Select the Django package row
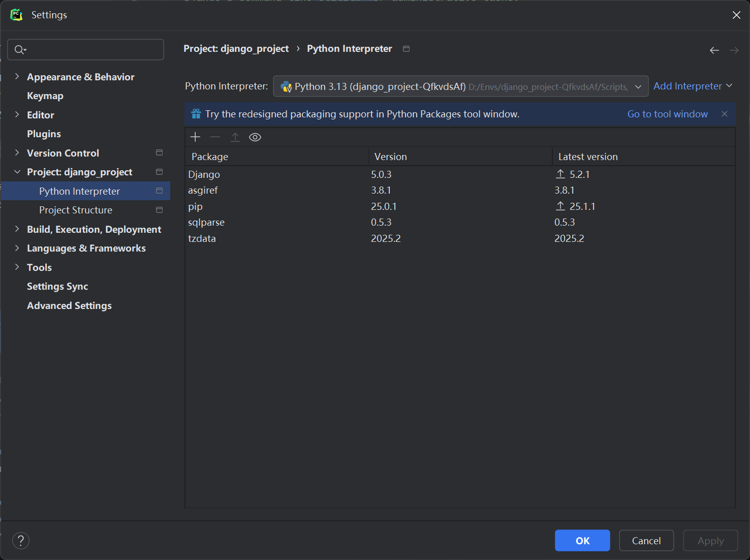 [x=460, y=174]
